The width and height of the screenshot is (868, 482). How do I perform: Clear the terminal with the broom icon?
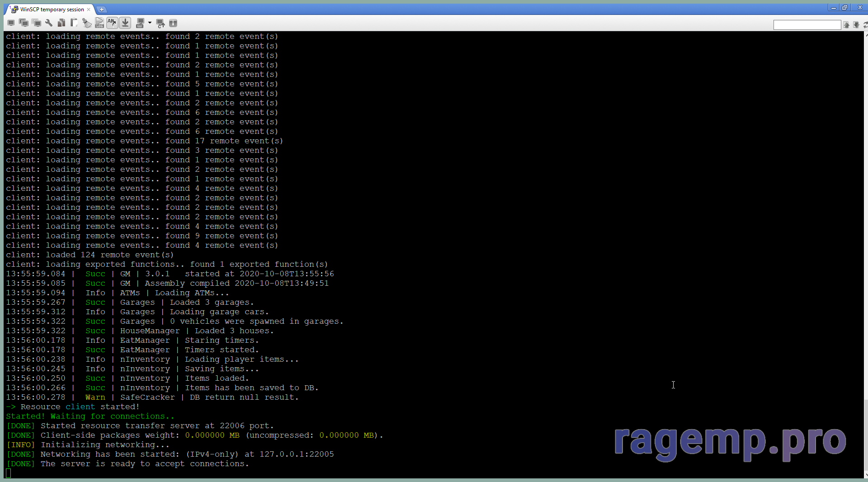point(87,23)
